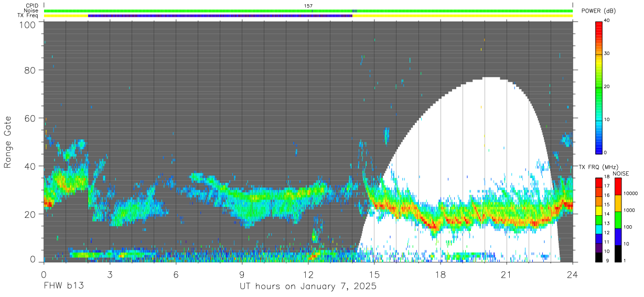The width and height of the screenshot is (644, 297).
Task: Select the 3 tick label on the UT hours axis
Action: pos(110,274)
